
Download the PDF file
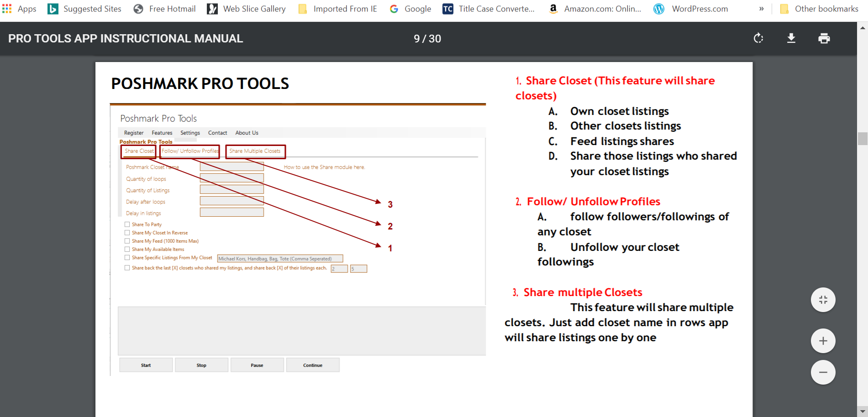(791, 38)
